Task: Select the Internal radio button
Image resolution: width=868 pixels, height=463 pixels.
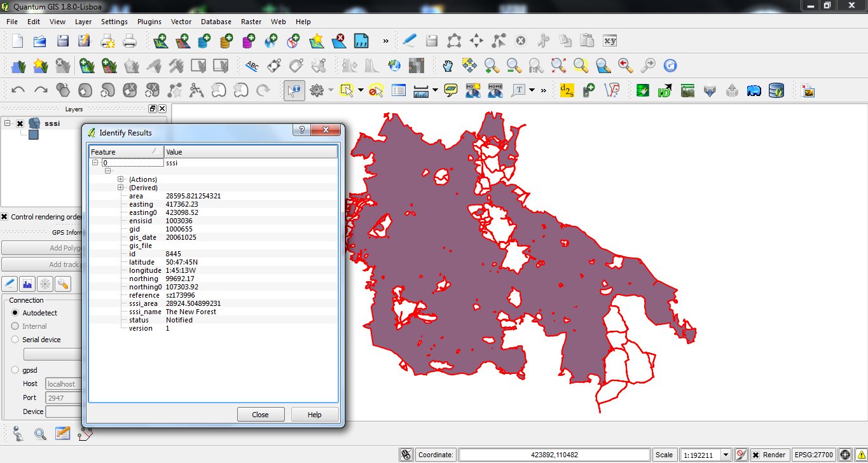Action: pos(15,326)
